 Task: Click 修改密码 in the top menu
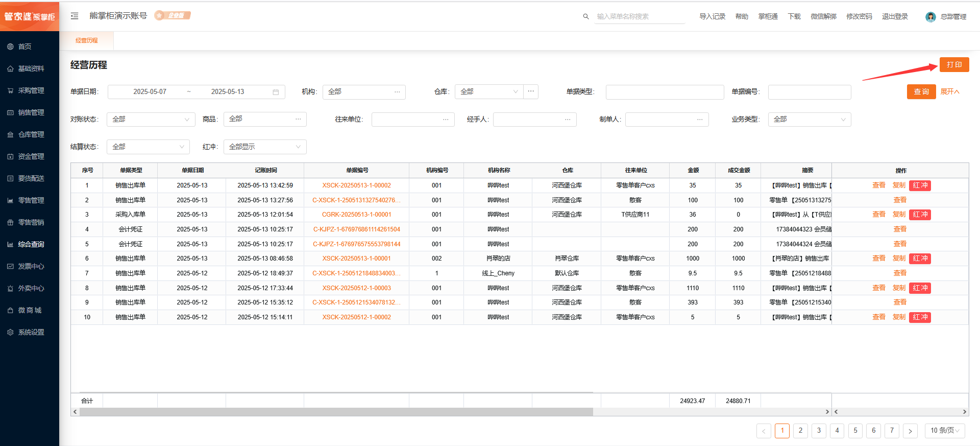[859, 16]
